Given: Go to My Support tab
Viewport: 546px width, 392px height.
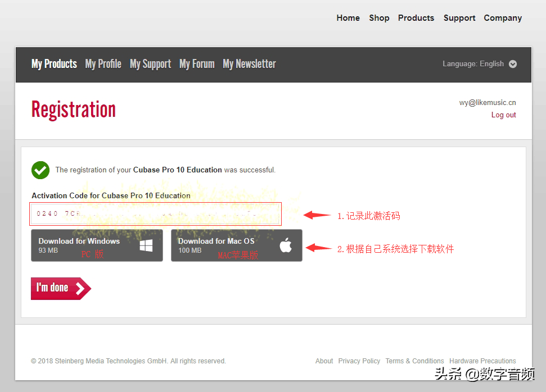Looking at the screenshot, I should click(x=150, y=64).
